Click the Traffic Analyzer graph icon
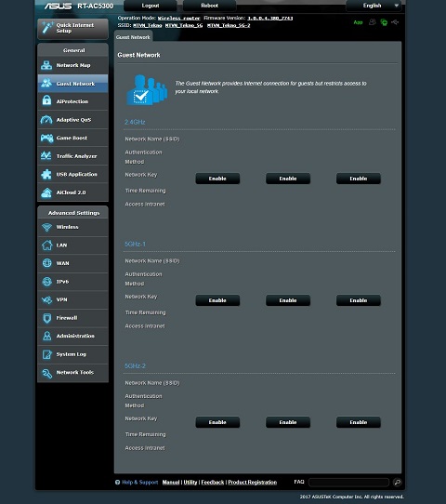 46,156
